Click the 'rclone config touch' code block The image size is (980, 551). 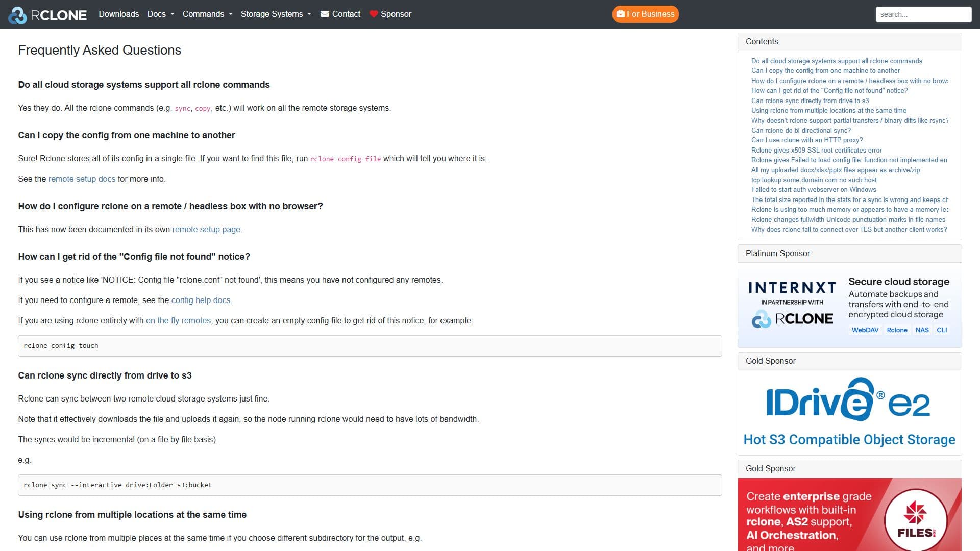point(370,346)
